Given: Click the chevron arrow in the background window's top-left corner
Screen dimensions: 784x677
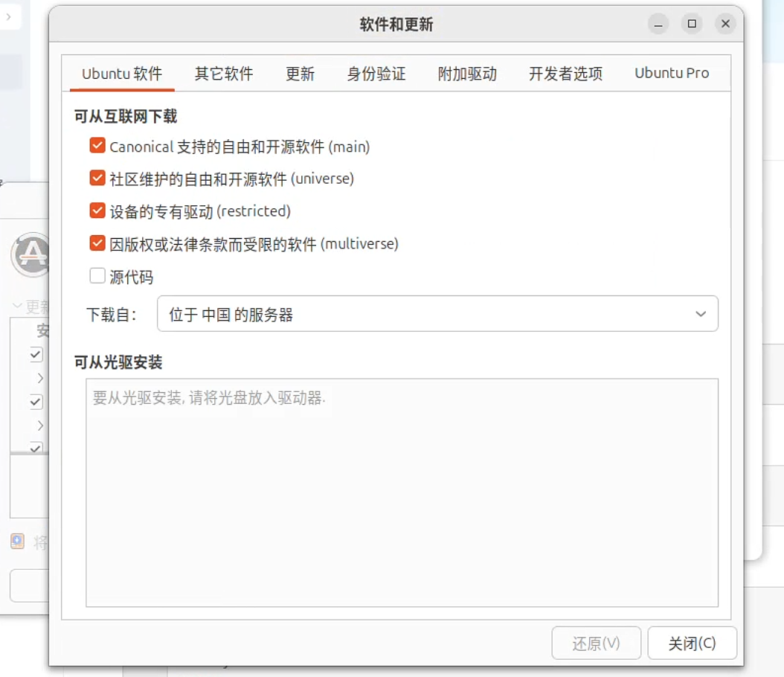Looking at the screenshot, I should pos(8,16).
